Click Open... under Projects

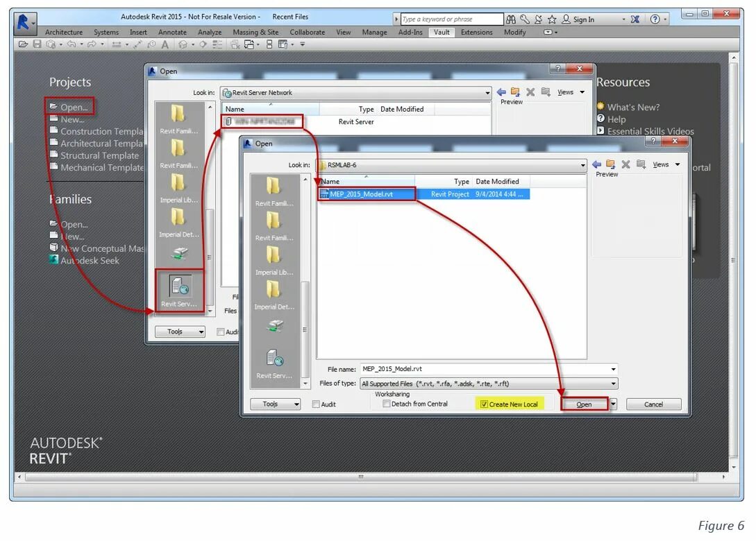[x=74, y=107]
